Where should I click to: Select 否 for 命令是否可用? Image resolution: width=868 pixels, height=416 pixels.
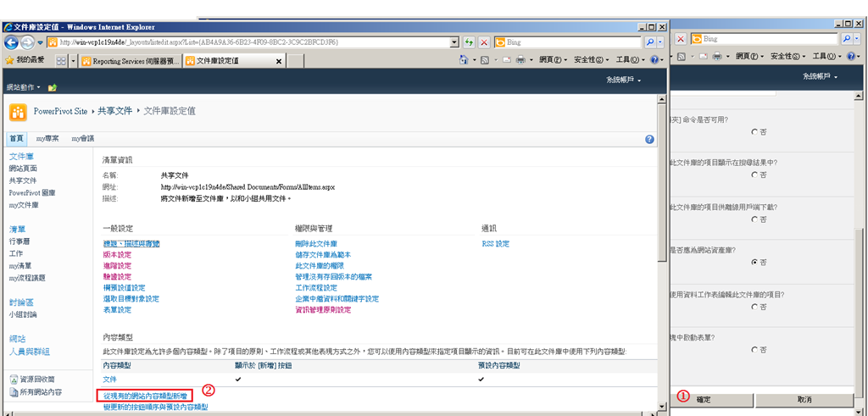click(754, 132)
